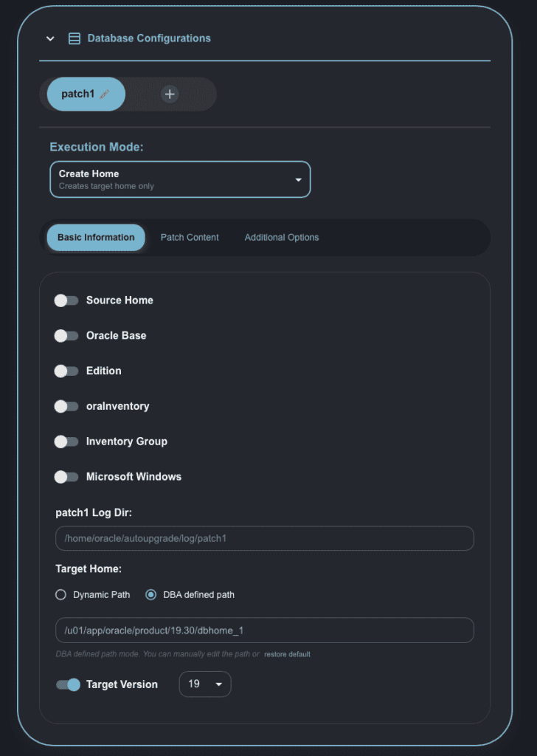
Task: Toggle the oraInventory switch
Action: (66, 406)
